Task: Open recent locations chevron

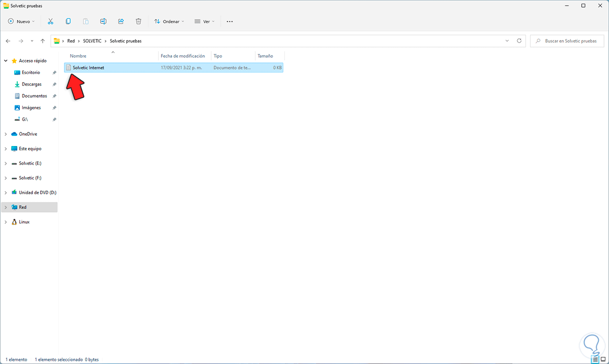Action: (32, 41)
